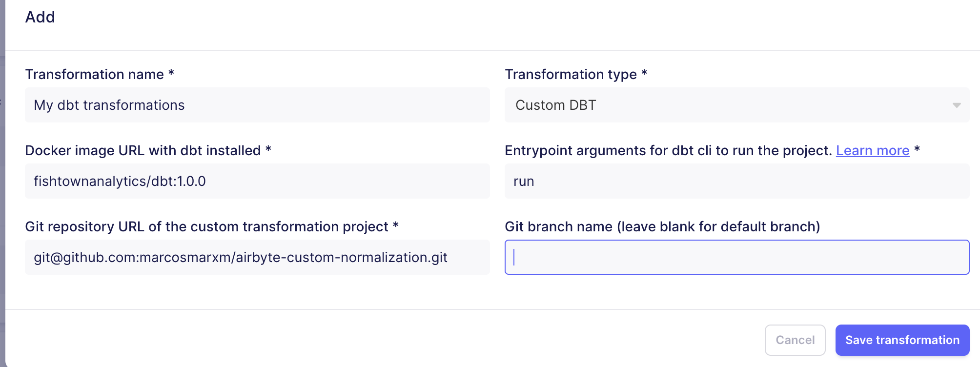Open the Learn more documentation link
The width and height of the screenshot is (980, 367).
pyautogui.click(x=873, y=150)
